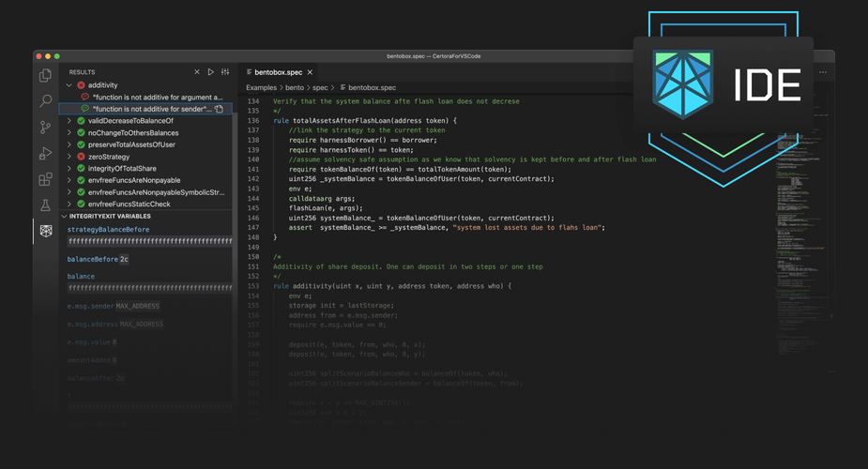Open the Search view in activity bar
868x469 pixels.
[x=45, y=100]
